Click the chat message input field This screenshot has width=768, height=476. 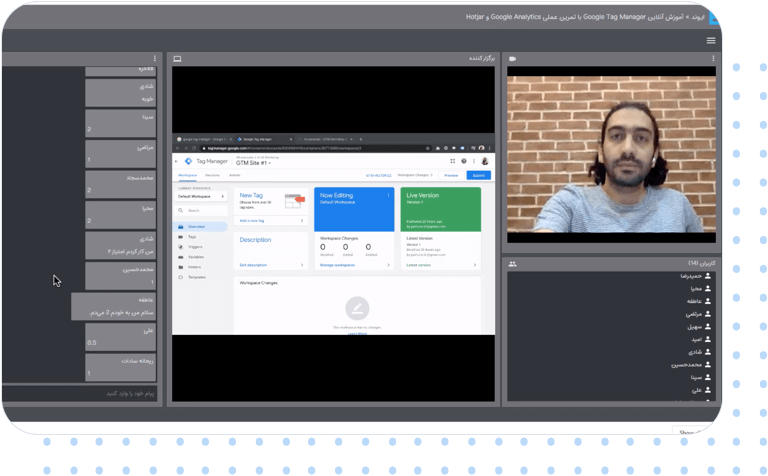80,394
